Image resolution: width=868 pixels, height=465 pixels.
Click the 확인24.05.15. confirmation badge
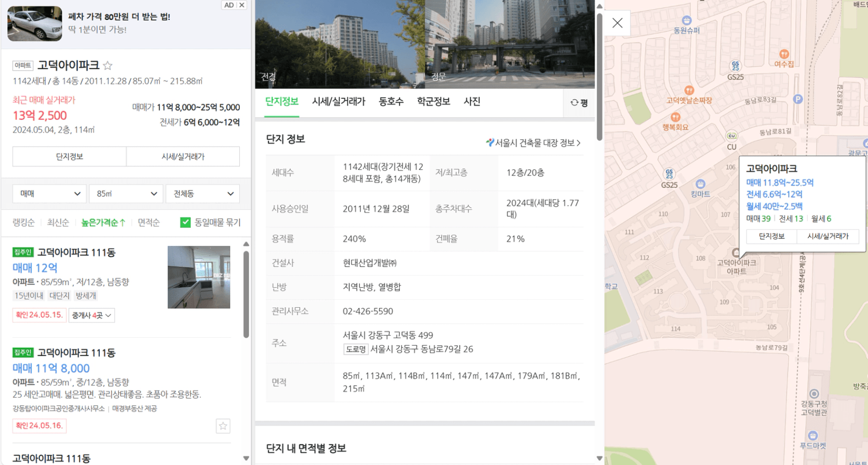39,315
